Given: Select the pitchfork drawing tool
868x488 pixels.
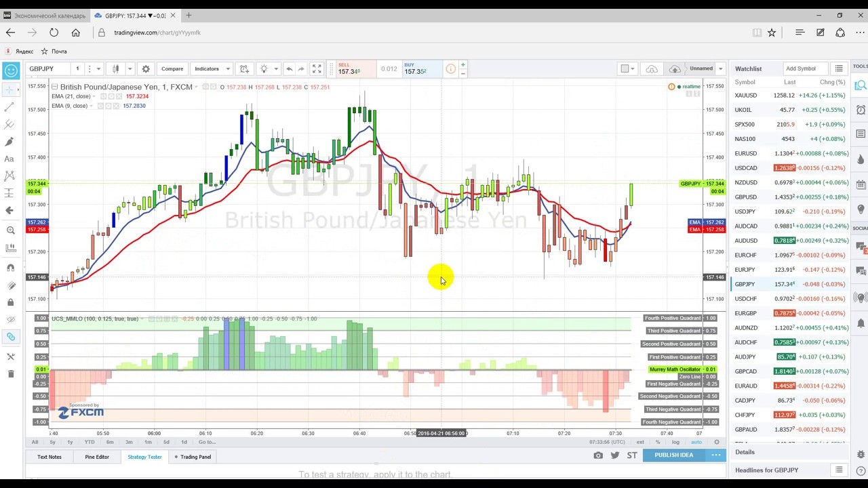Looking at the screenshot, I should 9,124.
